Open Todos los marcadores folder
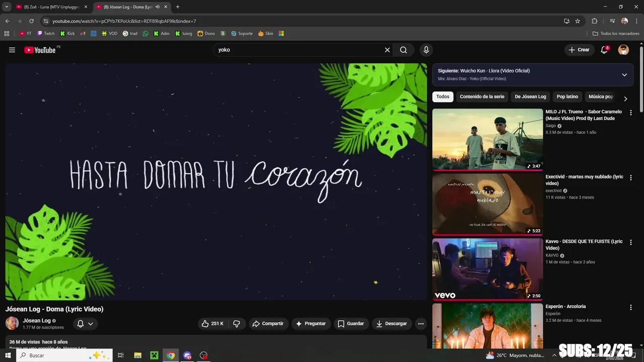Viewport: 644px width, 362px height. (616, 34)
